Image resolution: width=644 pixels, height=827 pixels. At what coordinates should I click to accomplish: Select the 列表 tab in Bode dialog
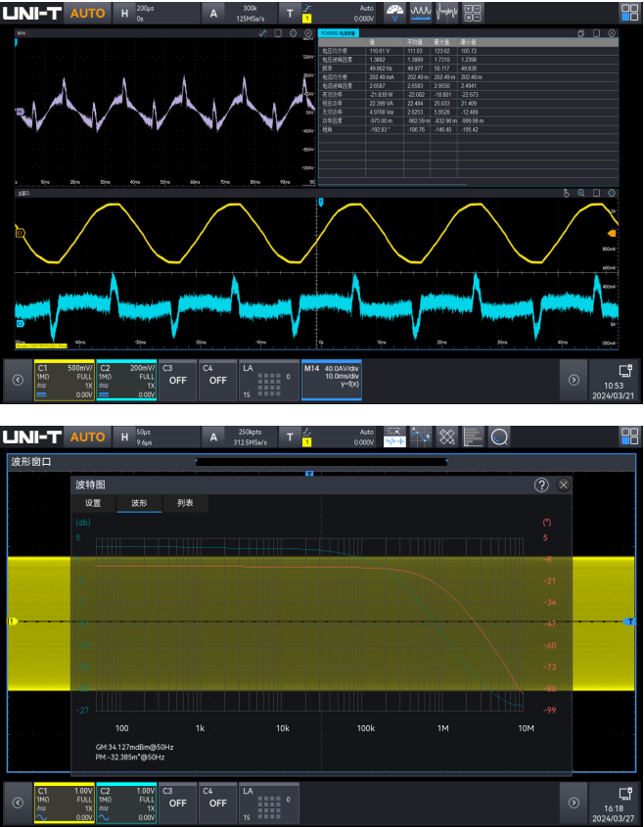[184, 503]
